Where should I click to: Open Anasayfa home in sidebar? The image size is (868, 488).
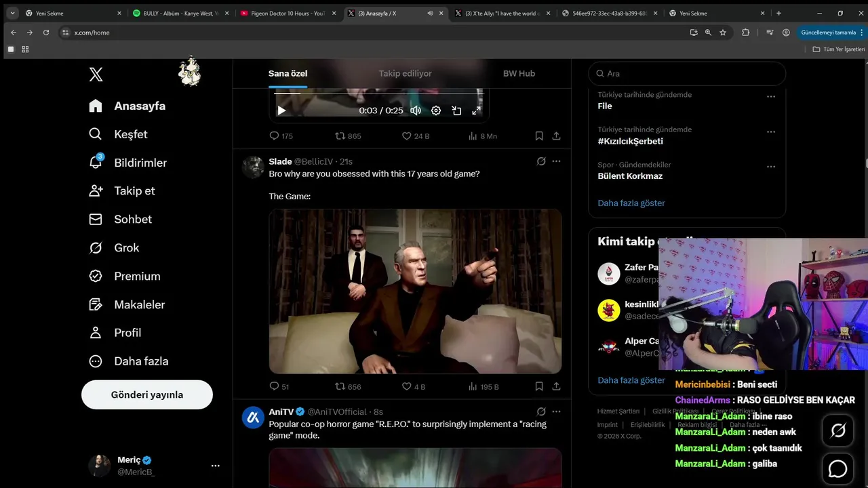click(x=127, y=106)
